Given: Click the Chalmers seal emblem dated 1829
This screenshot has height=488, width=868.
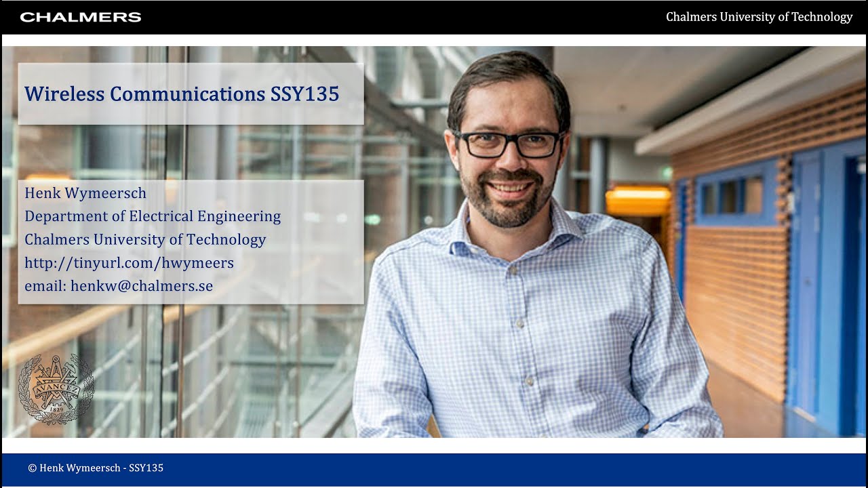Looking at the screenshot, I should click(56, 390).
